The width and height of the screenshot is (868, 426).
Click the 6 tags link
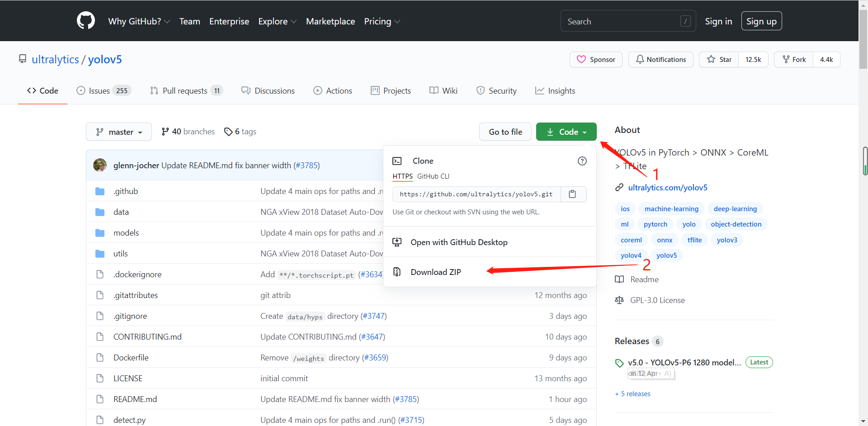click(240, 132)
